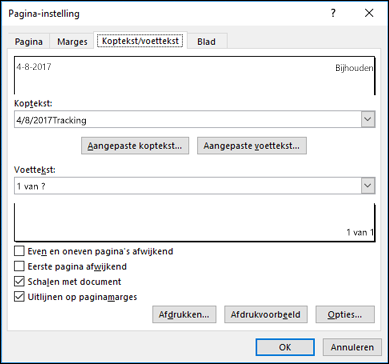Expand the Koptekst dropdown arrow

point(368,119)
